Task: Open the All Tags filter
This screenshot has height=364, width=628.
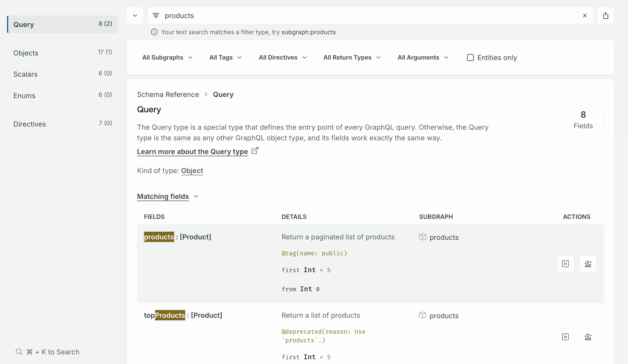Action: coord(225,58)
